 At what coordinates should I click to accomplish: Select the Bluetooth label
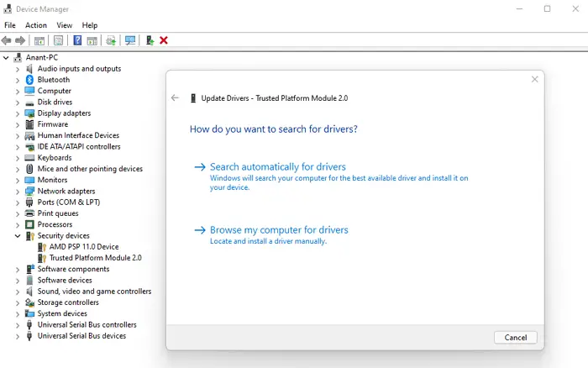click(53, 80)
